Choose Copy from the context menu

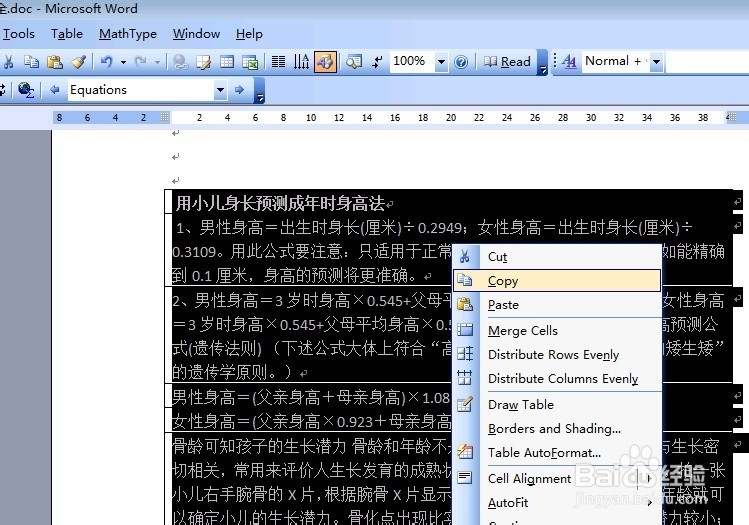tap(556, 281)
